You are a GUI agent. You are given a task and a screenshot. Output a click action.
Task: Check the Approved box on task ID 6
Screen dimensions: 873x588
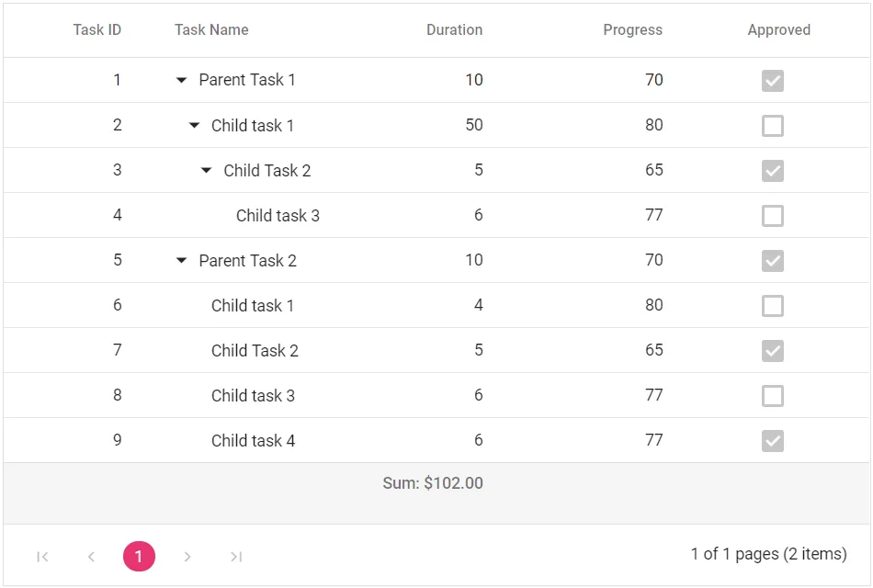(x=772, y=305)
